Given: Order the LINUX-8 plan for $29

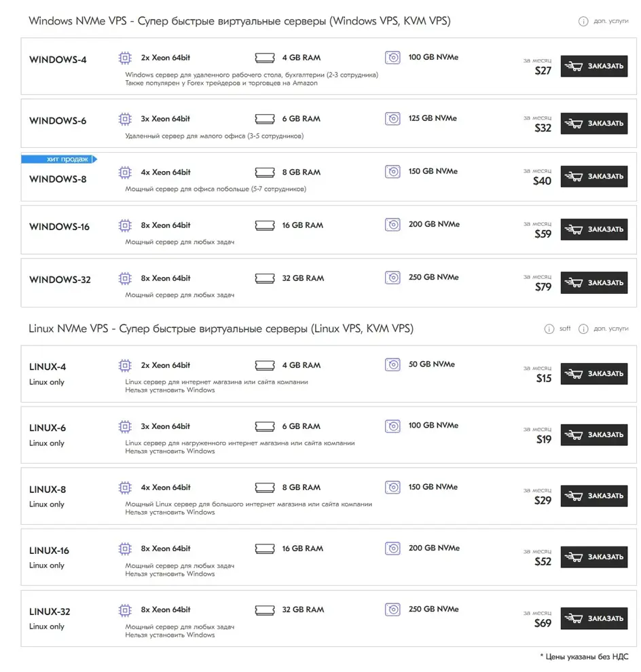Looking at the screenshot, I should 594,496.
